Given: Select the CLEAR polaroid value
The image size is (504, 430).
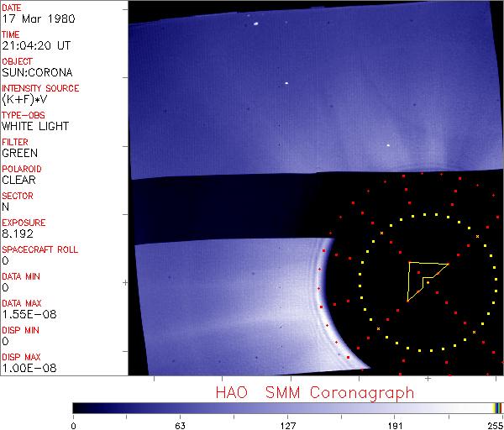Looking at the screenshot, I should 18,180.
